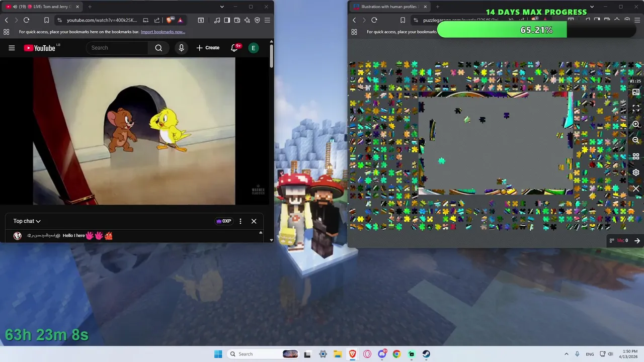This screenshot has width=644, height=362.
Task: Click the YouTube address bar URL
Action: [x=102, y=20]
